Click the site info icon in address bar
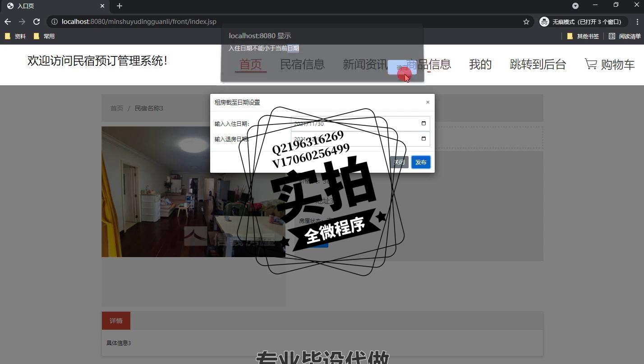 coord(55,22)
